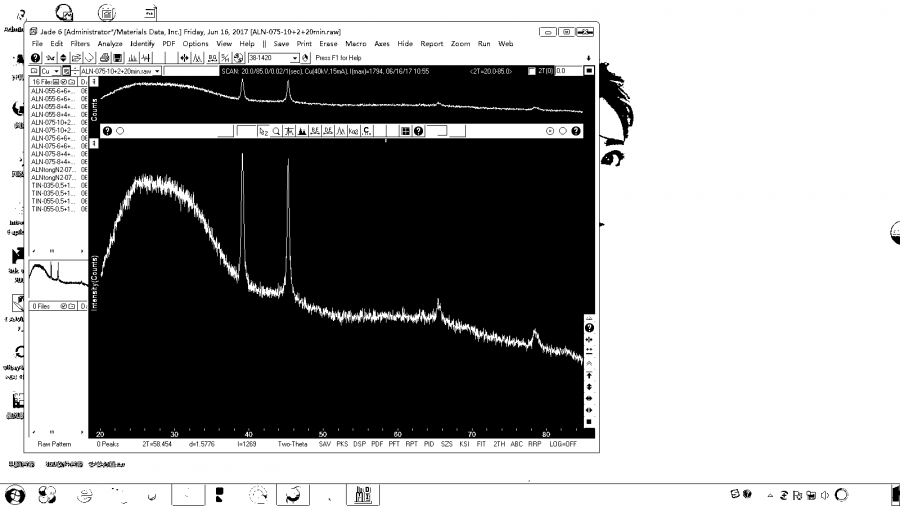900x506 pixels.
Task: Open the File menu
Action: click(x=37, y=44)
